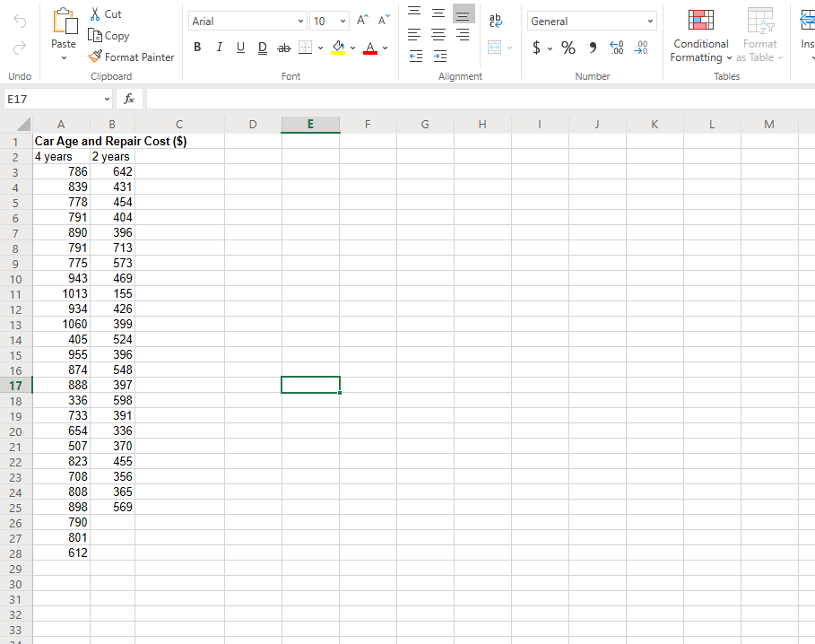815x644 pixels.
Task: Increase decimal places for the selection
Action: pyautogui.click(x=618, y=49)
